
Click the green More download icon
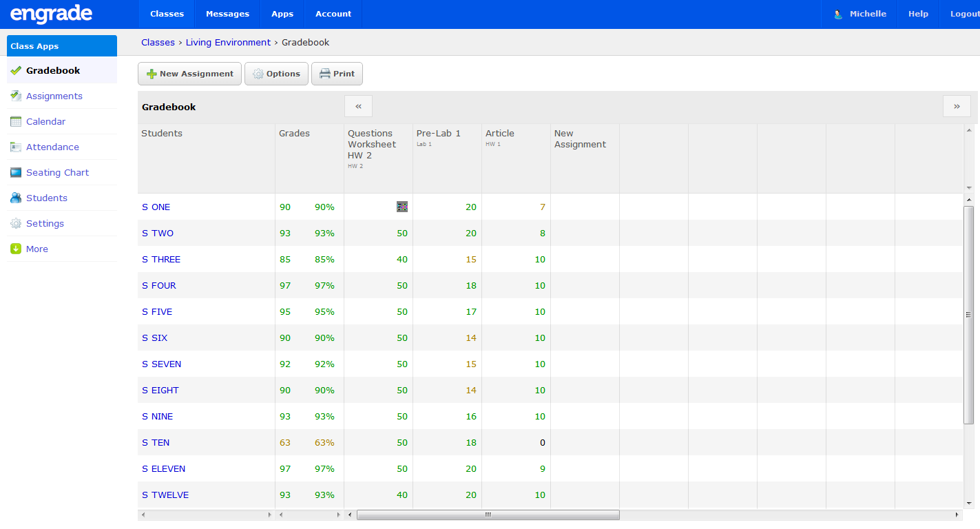(x=16, y=249)
